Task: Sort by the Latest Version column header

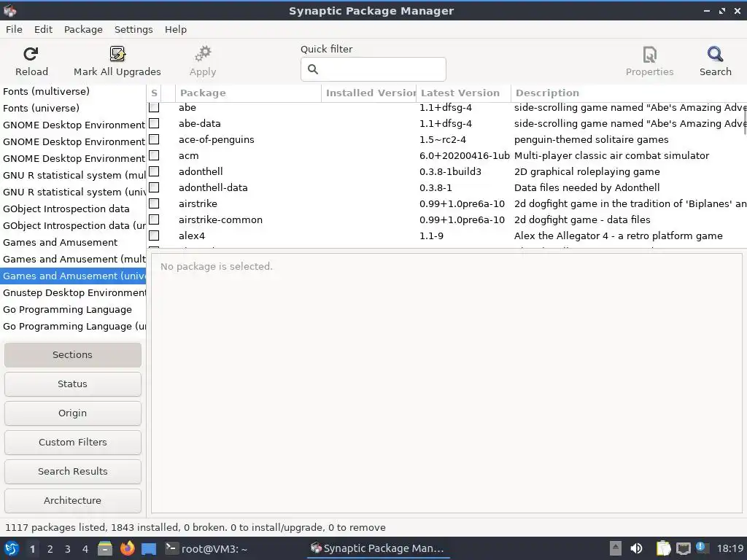Action: (x=463, y=93)
